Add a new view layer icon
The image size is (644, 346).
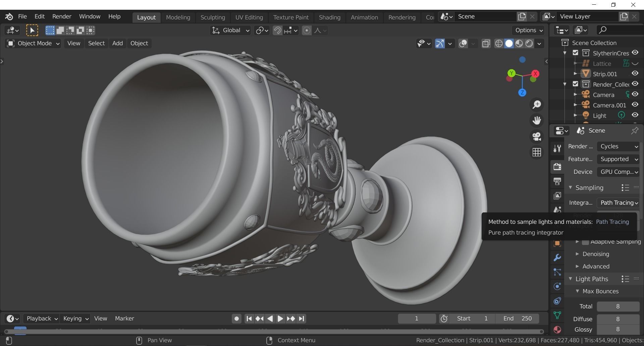pyautogui.click(x=624, y=16)
